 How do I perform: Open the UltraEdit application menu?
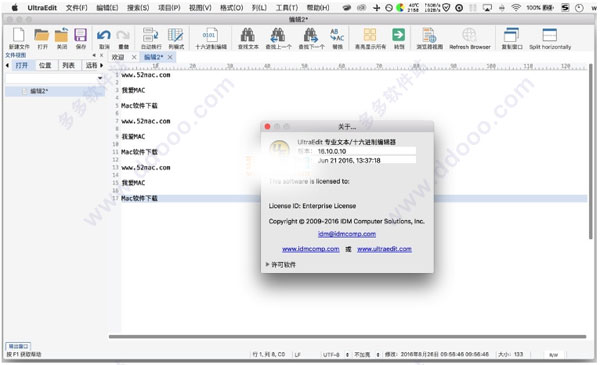pyautogui.click(x=42, y=8)
